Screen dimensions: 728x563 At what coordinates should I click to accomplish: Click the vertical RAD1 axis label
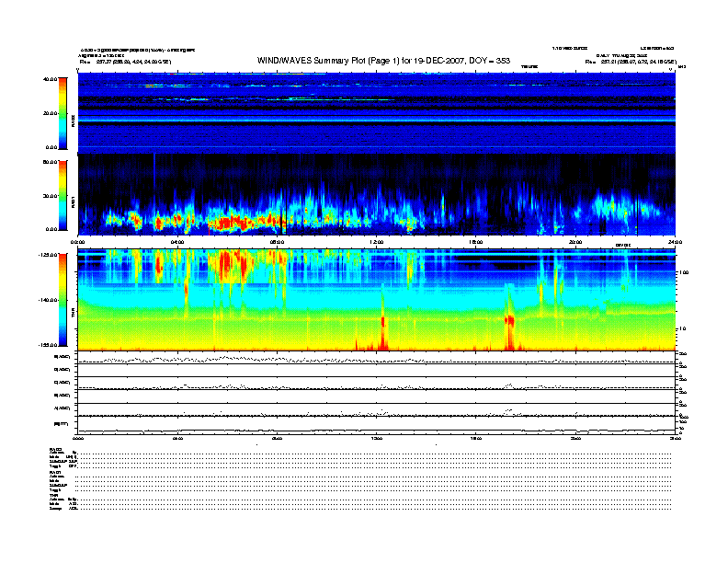[73, 201]
